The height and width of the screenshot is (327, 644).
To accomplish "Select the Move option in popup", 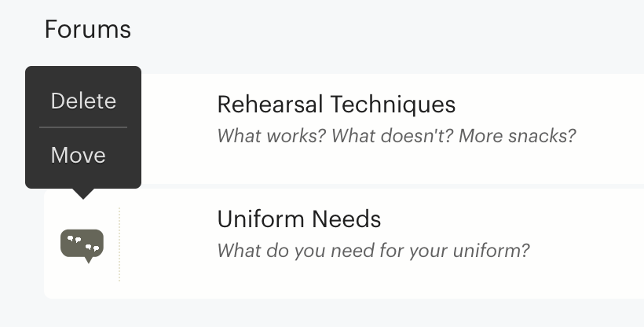I will (x=78, y=156).
